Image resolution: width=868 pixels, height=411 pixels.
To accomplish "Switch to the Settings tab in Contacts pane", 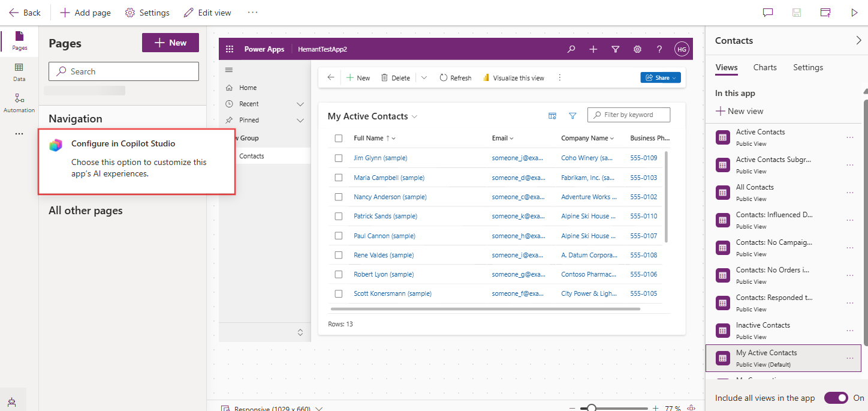I will tap(807, 67).
